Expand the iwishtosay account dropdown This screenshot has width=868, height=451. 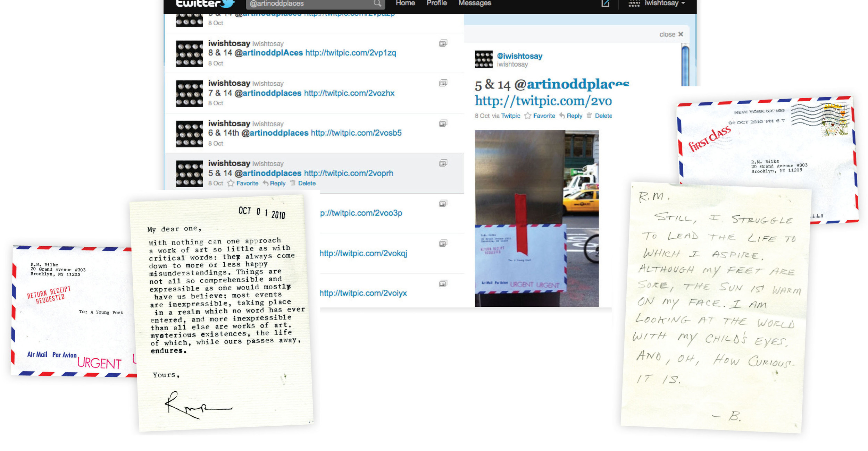point(665,3)
